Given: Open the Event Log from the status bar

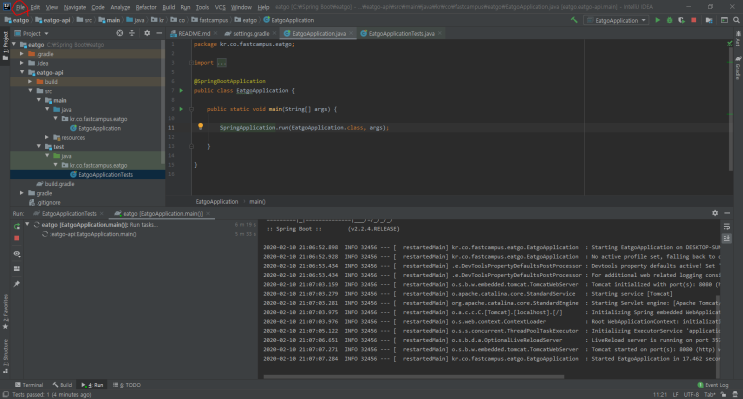Looking at the screenshot, I should click(x=713, y=385).
